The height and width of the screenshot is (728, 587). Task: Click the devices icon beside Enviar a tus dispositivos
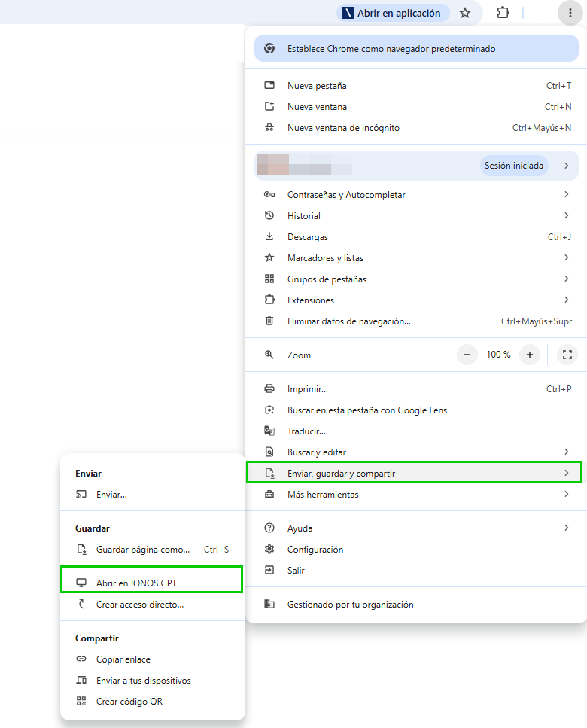tap(81, 680)
